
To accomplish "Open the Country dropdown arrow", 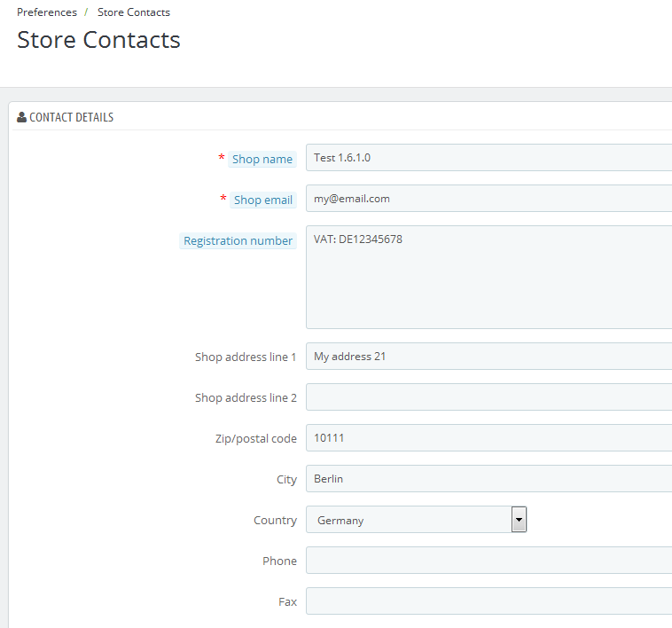I will [519, 520].
